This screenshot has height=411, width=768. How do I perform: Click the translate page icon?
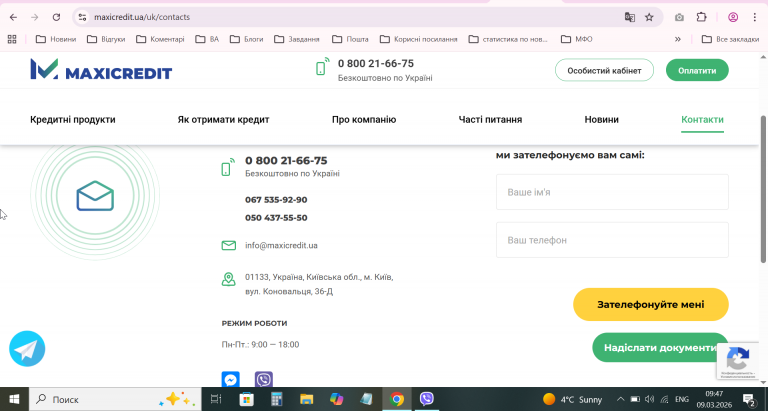click(629, 17)
